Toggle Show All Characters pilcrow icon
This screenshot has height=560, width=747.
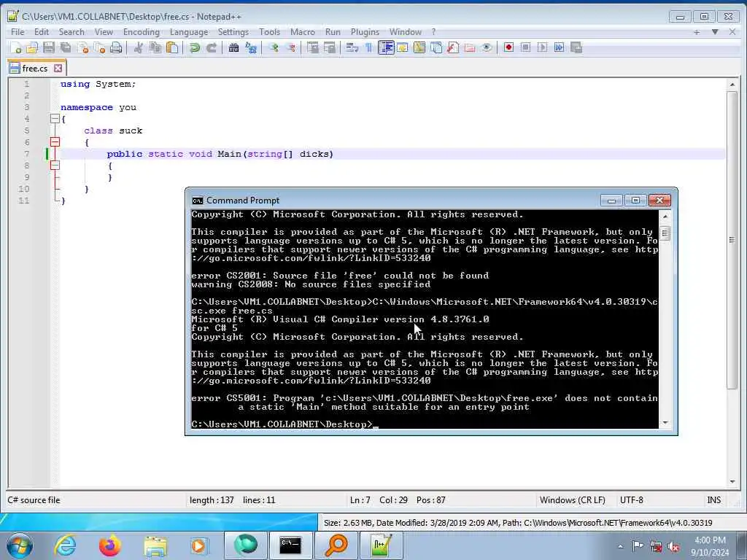click(368, 47)
